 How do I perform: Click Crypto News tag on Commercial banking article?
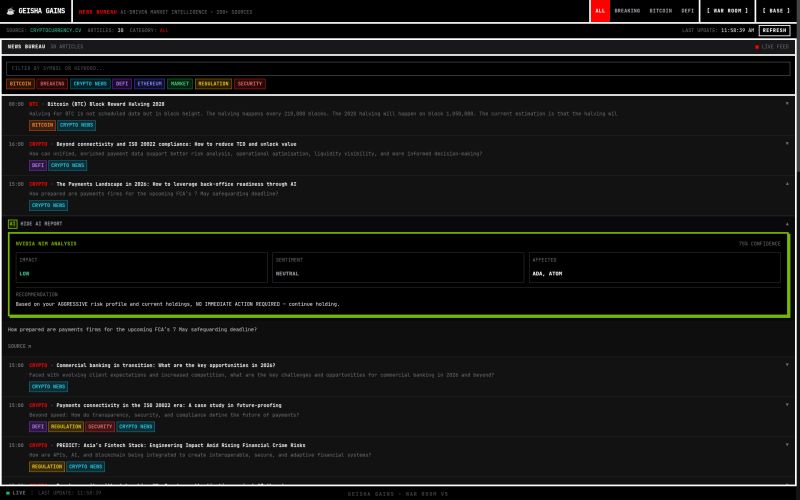48,387
